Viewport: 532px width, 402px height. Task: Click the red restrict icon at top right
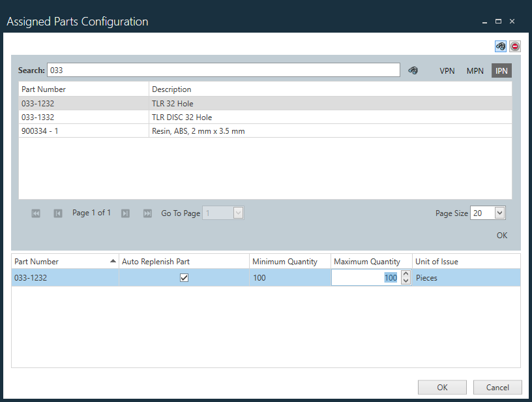(x=514, y=46)
